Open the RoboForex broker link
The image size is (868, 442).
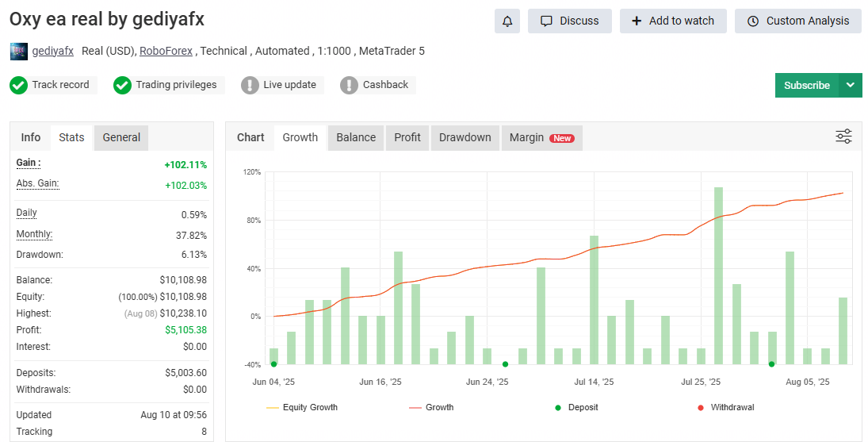click(166, 51)
